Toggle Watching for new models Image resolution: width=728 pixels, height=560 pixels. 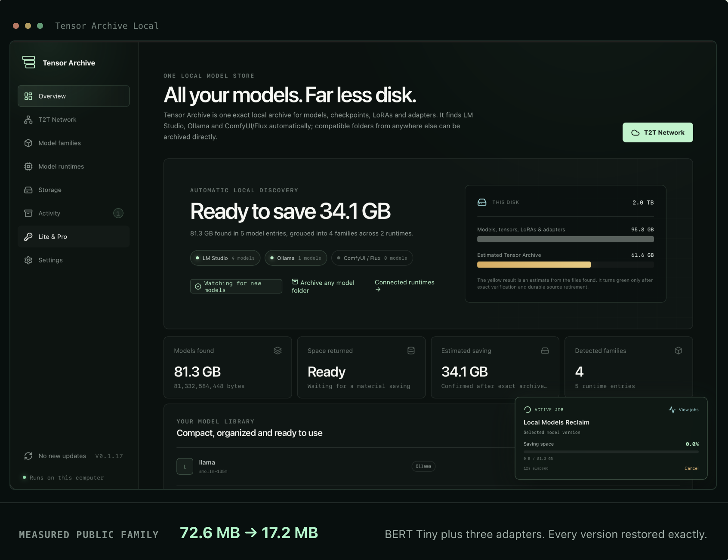pos(236,286)
